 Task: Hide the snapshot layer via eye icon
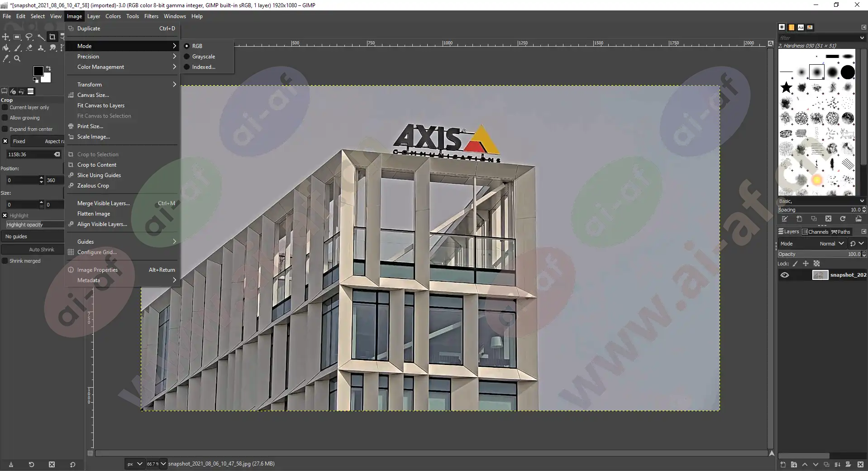785,275
